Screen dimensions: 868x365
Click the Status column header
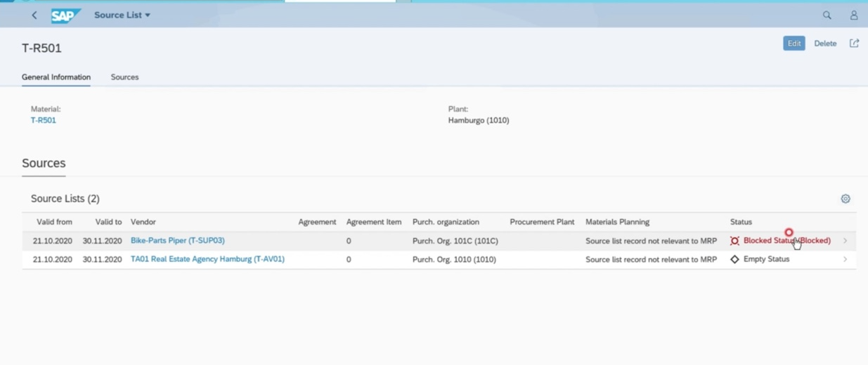coord(741,222)
